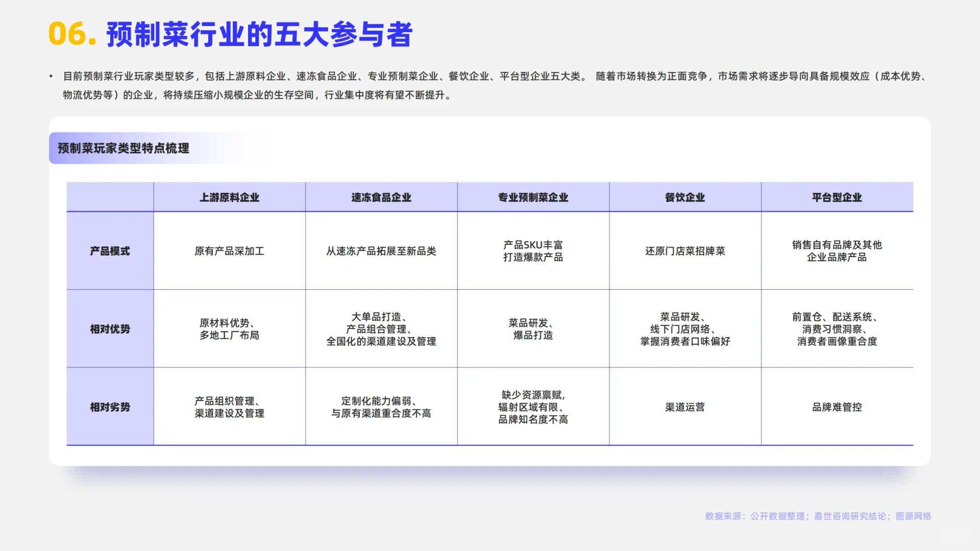Viewport: 980px width, 551px height.
Task: Click the 产品SKU丰富 打造爆款产品 cell
Action: (533, 251)
